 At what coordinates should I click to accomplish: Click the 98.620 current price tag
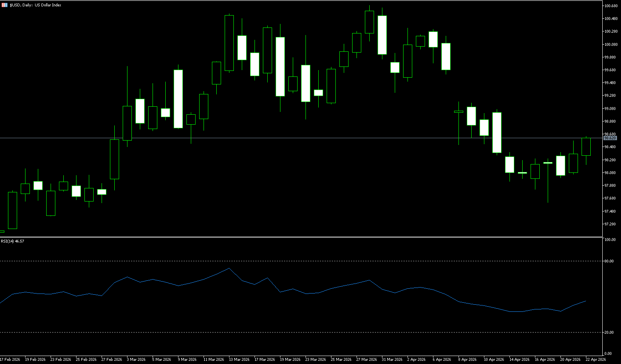[x=610, y=138]
